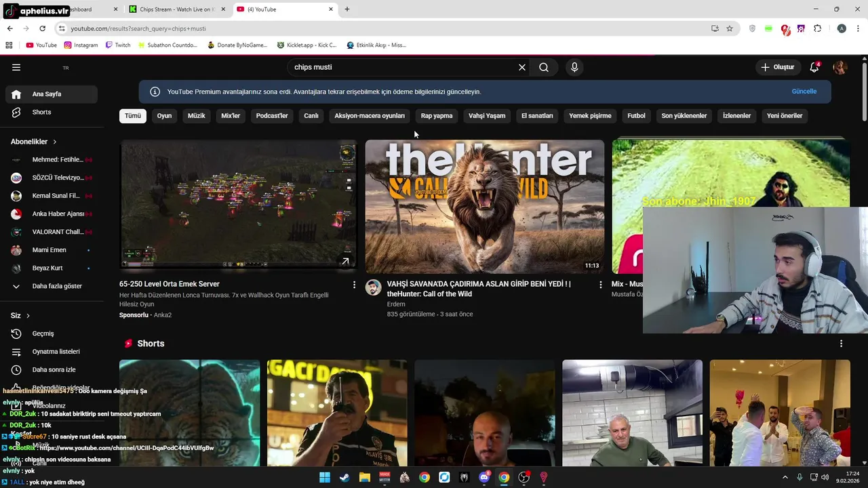
Task: Bookmark this page with the star icon
Action: pos(730,28)
